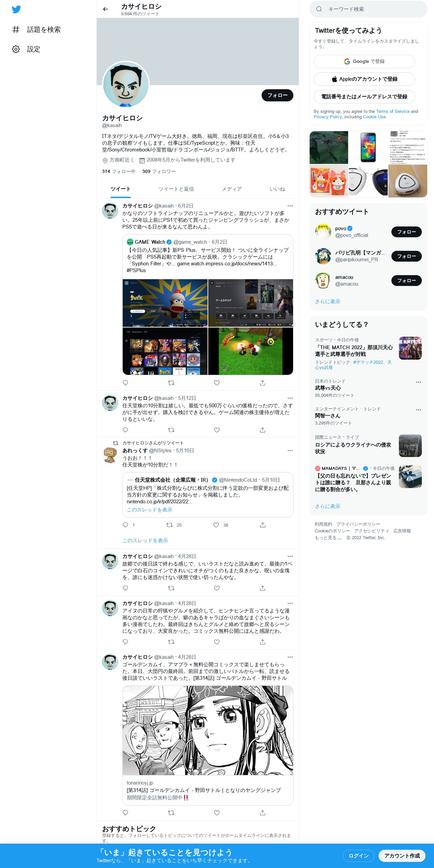Retweet the April 28 tweet about アイヌの日常

coord(171,642)
